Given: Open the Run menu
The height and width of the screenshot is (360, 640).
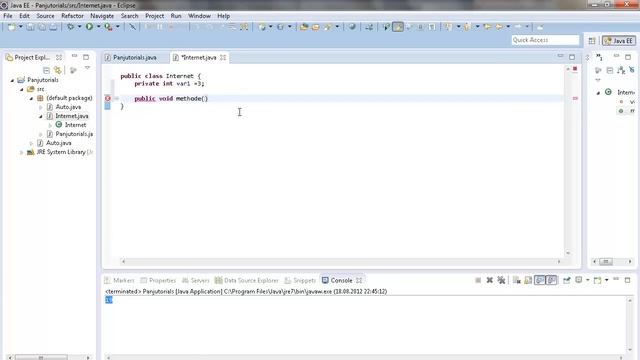Looking at the screenshot, I should pyautogui.click(x=176, y=16).
